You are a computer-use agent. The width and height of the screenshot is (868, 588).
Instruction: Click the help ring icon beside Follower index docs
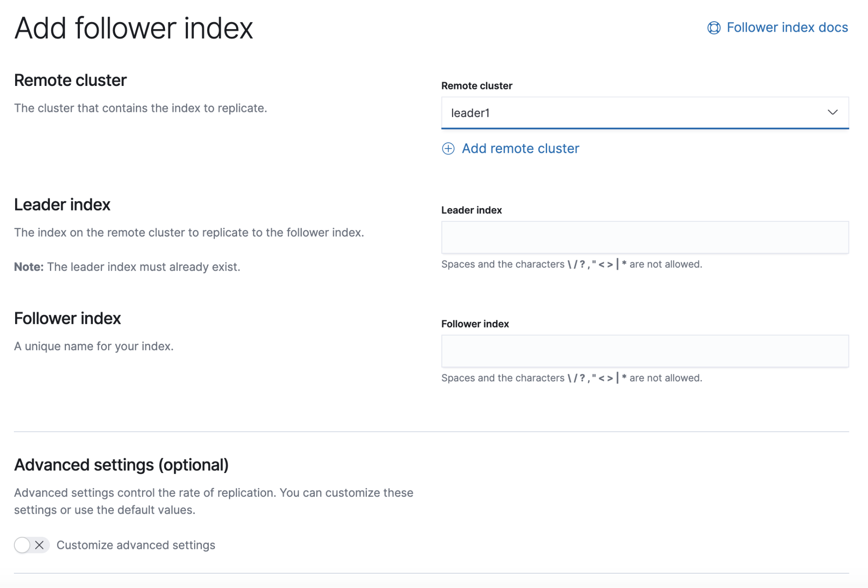click(713, 27)
